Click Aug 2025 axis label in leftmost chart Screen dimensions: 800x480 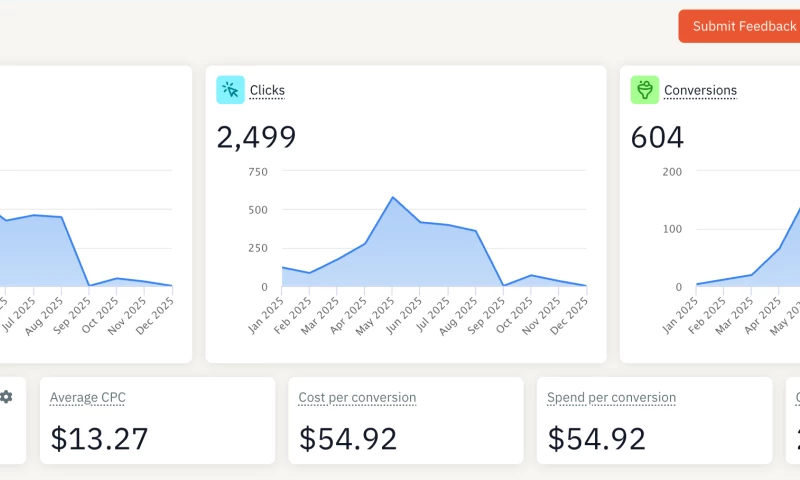tap(44, 316)
